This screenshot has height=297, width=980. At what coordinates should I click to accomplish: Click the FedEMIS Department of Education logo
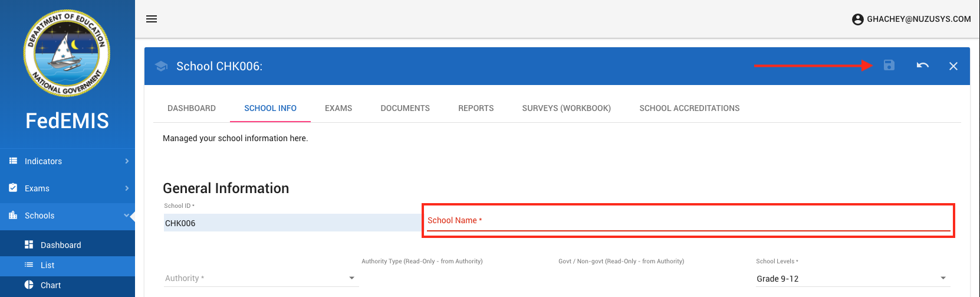pyautogui.click(x=67, y=53)
